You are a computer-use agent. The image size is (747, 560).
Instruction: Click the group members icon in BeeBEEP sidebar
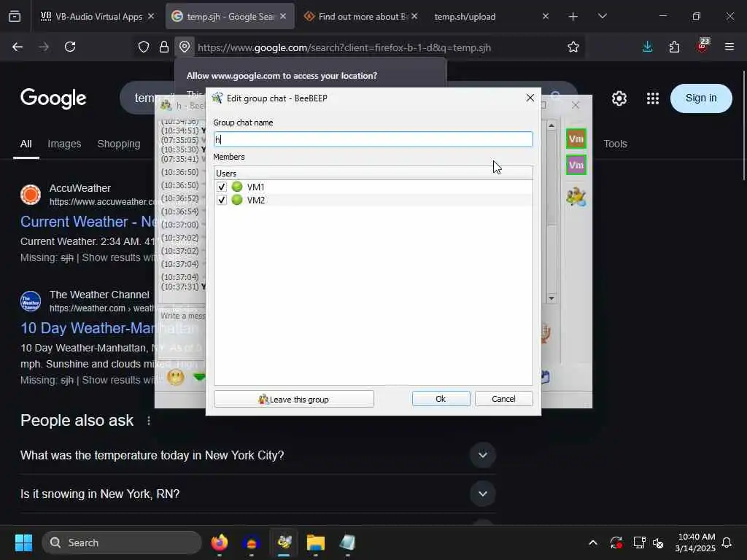click(576, 197)
